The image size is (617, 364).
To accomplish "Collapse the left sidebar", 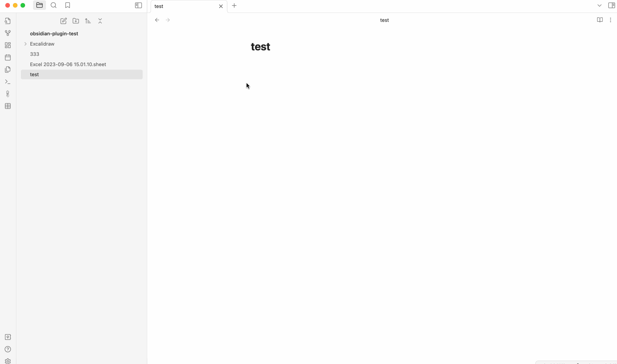I will [139, 5].
